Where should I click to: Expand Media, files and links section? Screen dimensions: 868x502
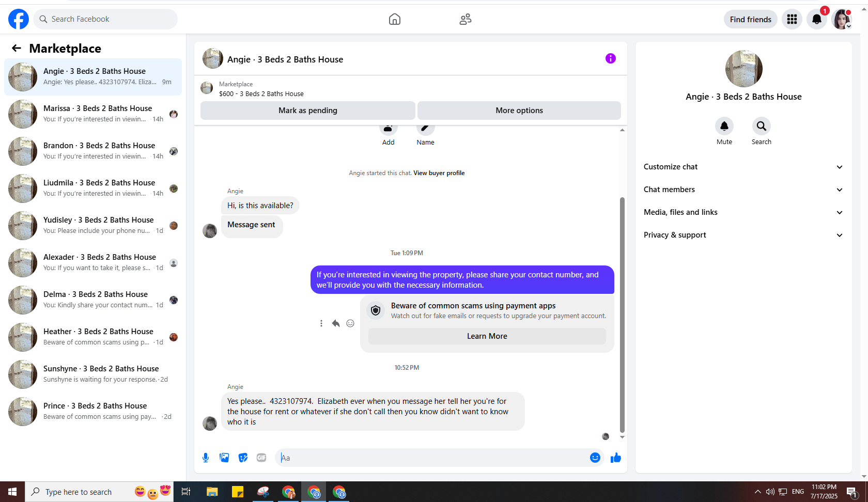[743, 212]
